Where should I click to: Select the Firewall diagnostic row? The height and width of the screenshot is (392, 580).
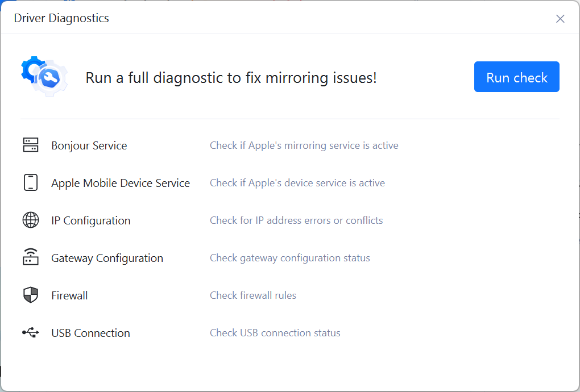[69, 295]
